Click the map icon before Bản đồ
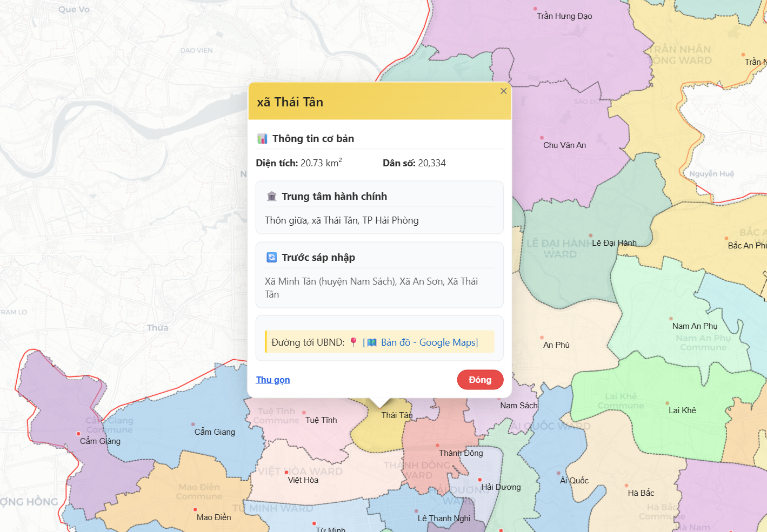Image resolution: width=767 pixels, height=532 pixels. (372, 342)
